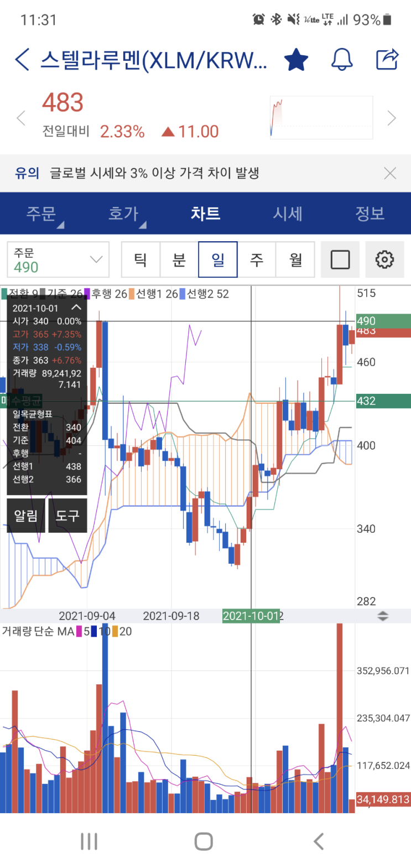Tap the 선행1 26 indicator legend
411x868 pixels.
(x=153, y=294)
